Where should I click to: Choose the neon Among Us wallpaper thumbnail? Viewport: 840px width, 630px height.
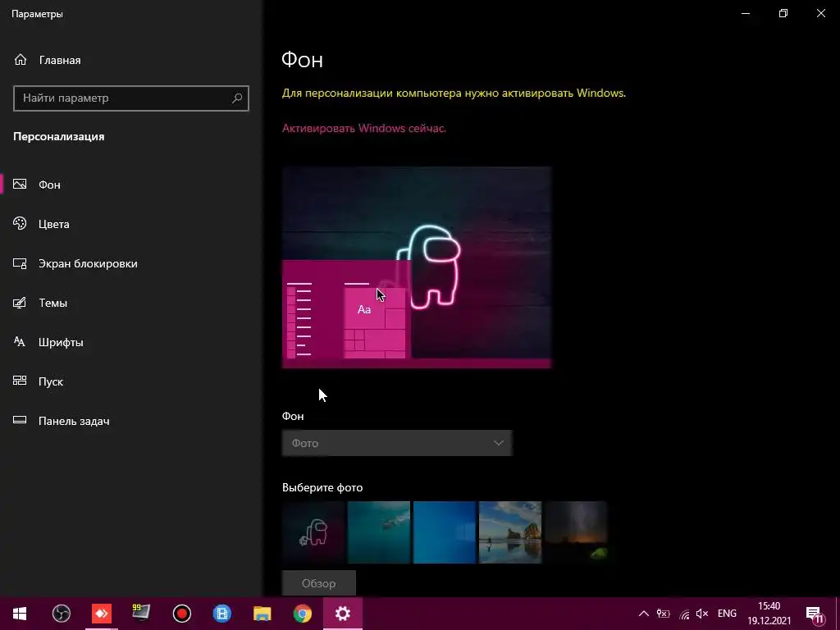click(313, 532)
